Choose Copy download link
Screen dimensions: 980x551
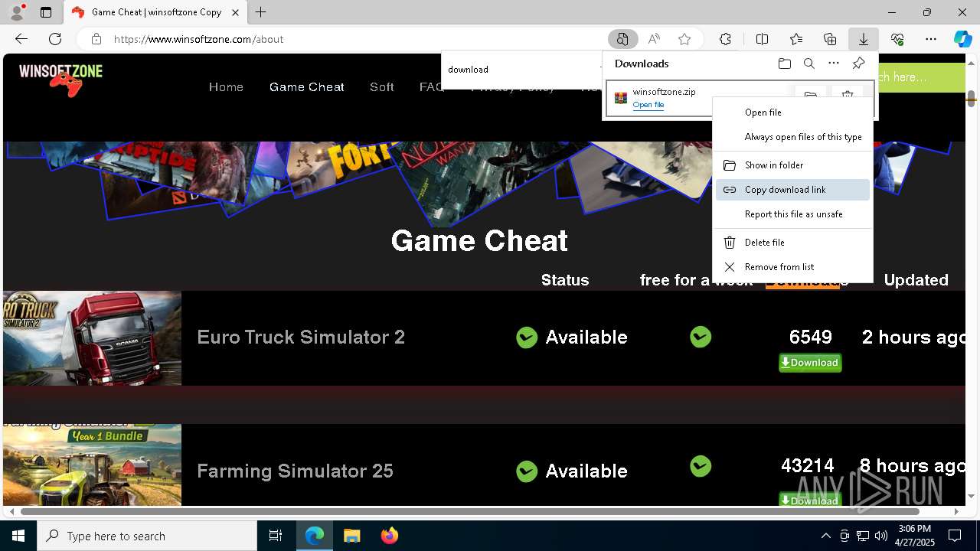click(792, 190)
